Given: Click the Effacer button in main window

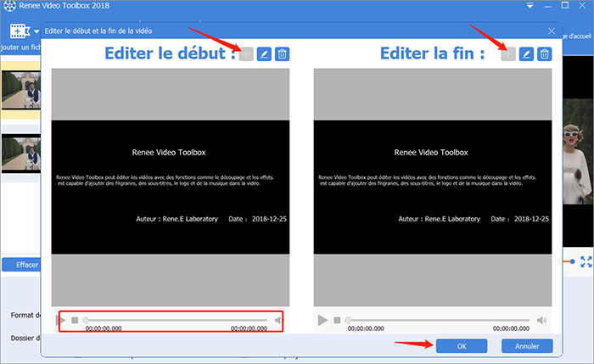Looking at the screenshot, I should click(x=21, y=265).
